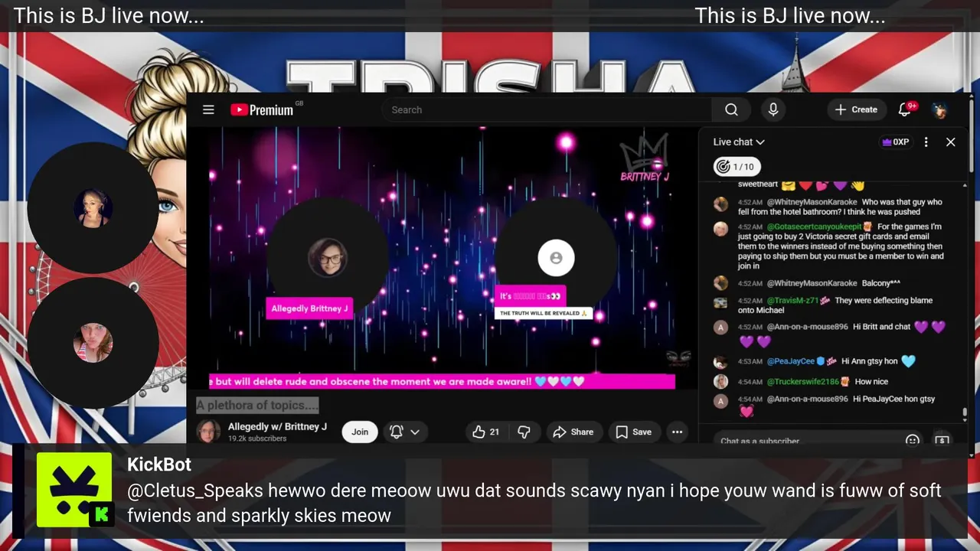Image resolution: width=980 pixels, height=551 pixels.
Task: Save the video to a playlist
Action: [634, 432]
